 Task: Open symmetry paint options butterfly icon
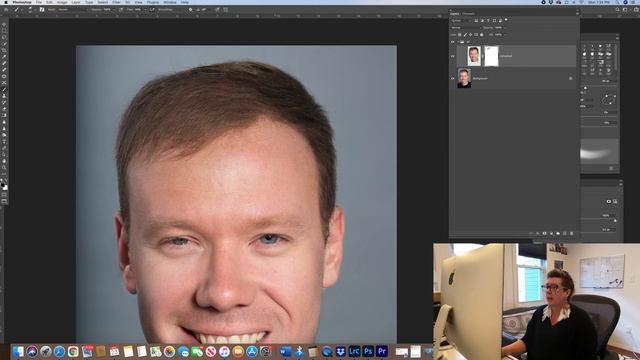[226, 10]
